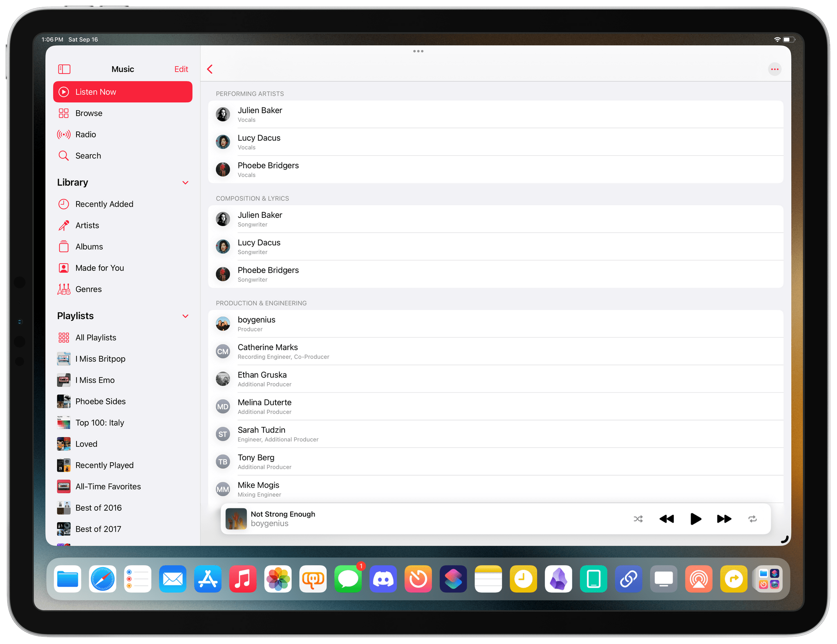Go back with the red chevron
This screenshot has height=644, width=837.
tap(210, 69)
